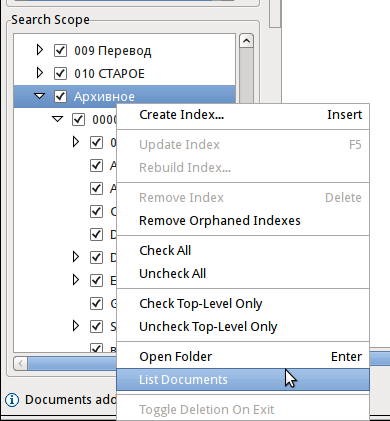Collapse the Архивное tree node
The width and height of the screenshot is (390, 421).
coord(40,96)
